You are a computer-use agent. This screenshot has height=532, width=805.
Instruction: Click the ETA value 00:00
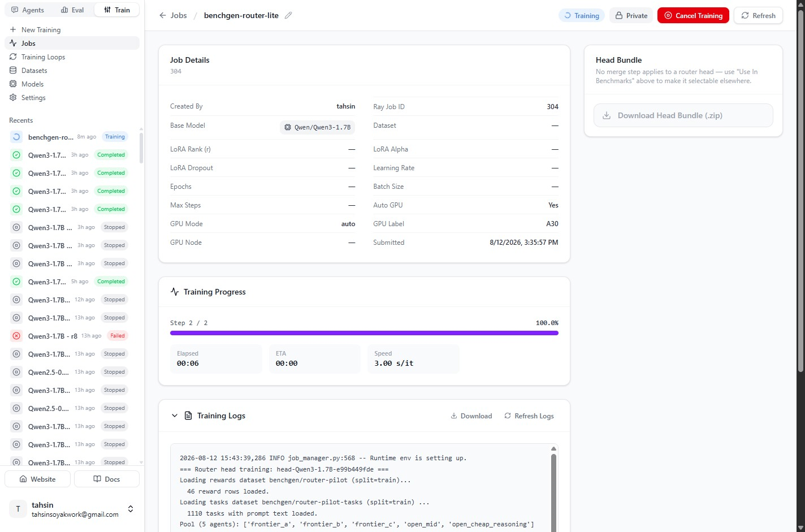[287, 364]
